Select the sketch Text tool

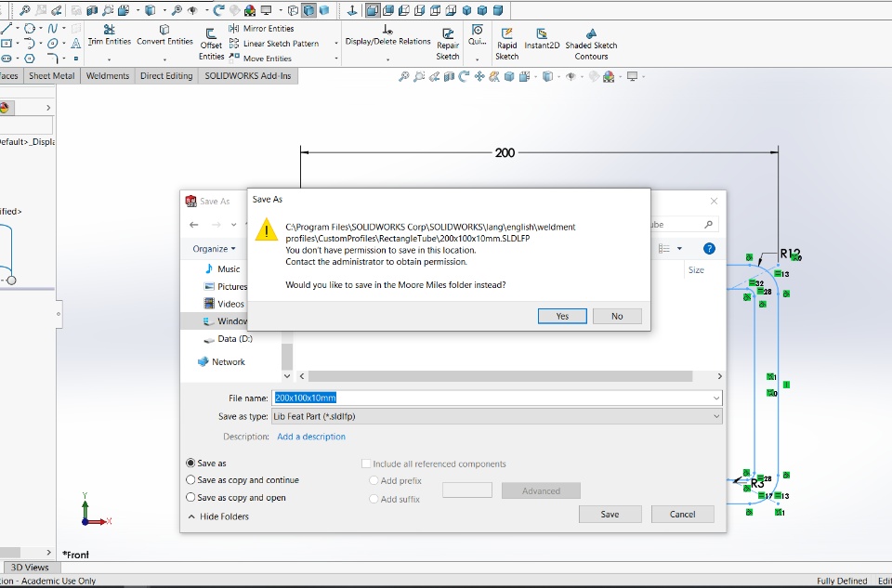click(x=75, y=44)
